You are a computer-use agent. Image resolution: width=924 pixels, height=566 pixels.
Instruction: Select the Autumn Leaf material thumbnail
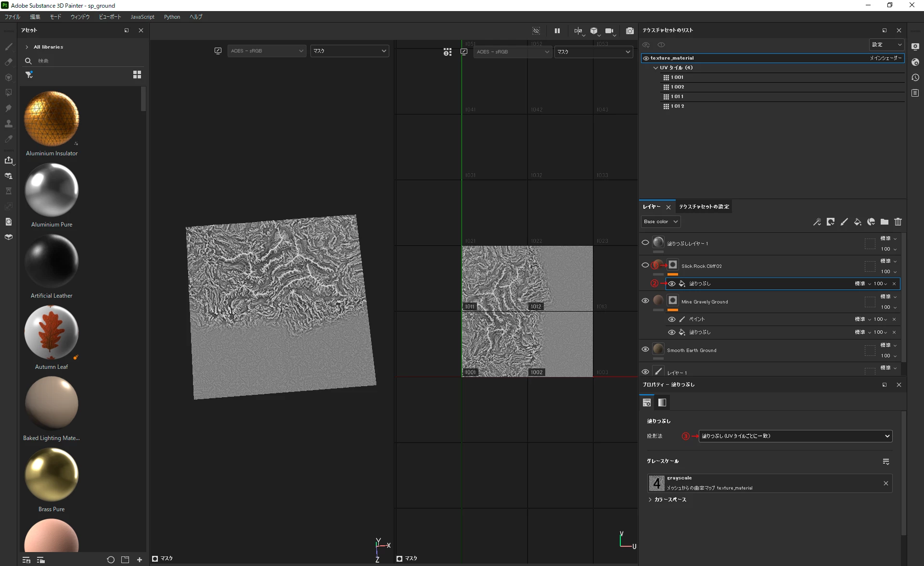(51, 333)
